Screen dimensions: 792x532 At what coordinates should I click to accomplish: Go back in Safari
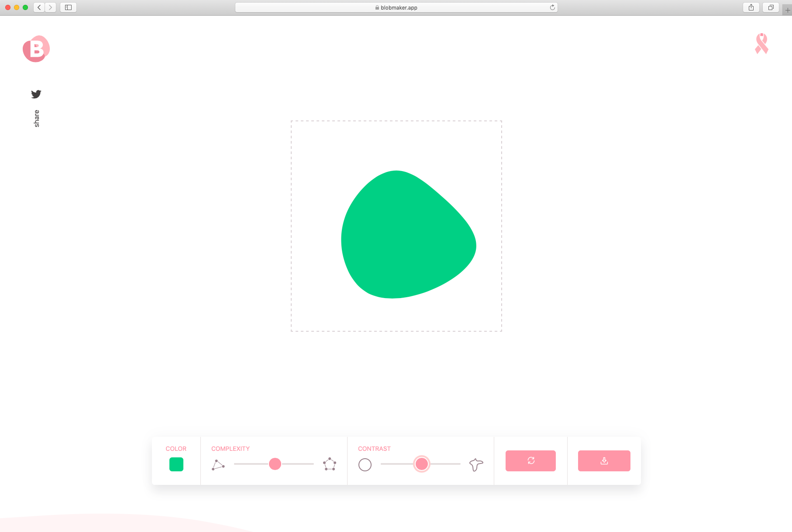pos(39,7)
